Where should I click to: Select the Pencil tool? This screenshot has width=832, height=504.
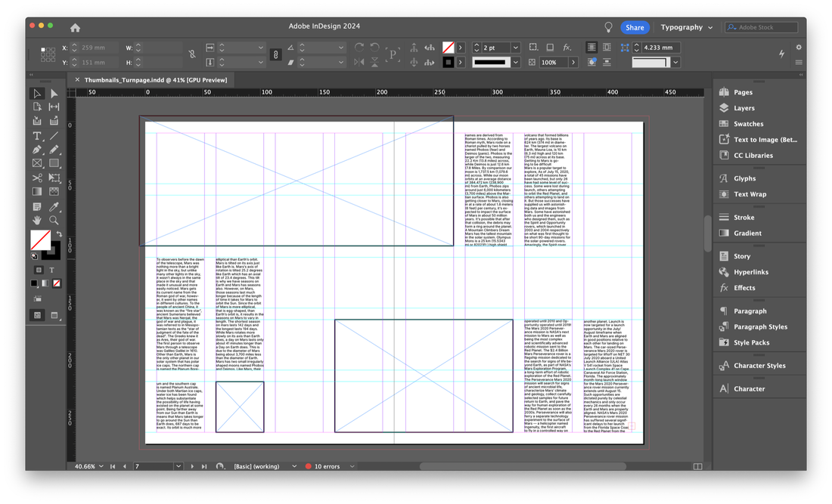point(54,150)
